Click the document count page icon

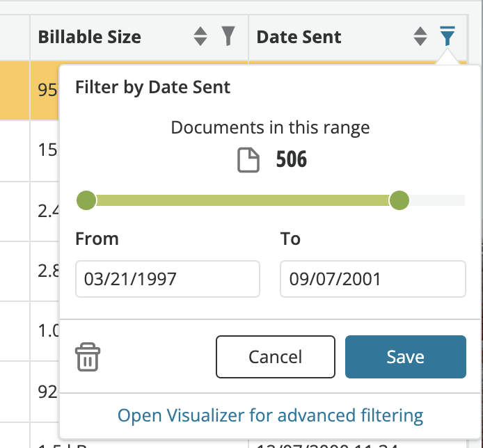[x=248, y=160]
